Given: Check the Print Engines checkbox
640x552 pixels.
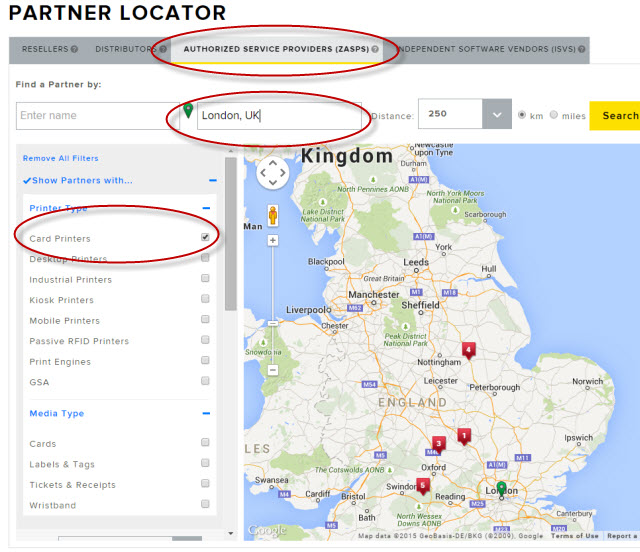Looking at the screenshot, I should coord(205,360).
